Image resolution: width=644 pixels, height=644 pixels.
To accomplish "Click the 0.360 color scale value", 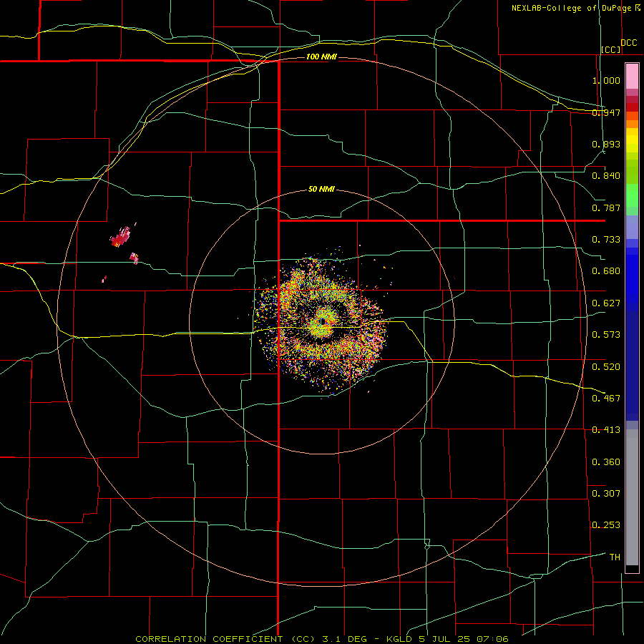I will (606, 462).
